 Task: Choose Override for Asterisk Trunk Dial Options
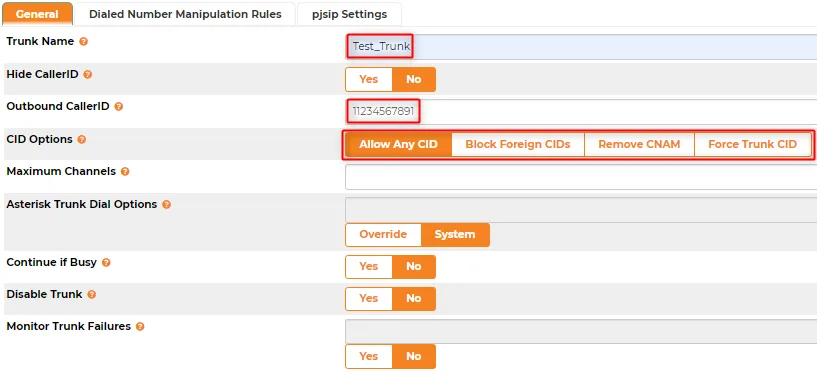383,234
